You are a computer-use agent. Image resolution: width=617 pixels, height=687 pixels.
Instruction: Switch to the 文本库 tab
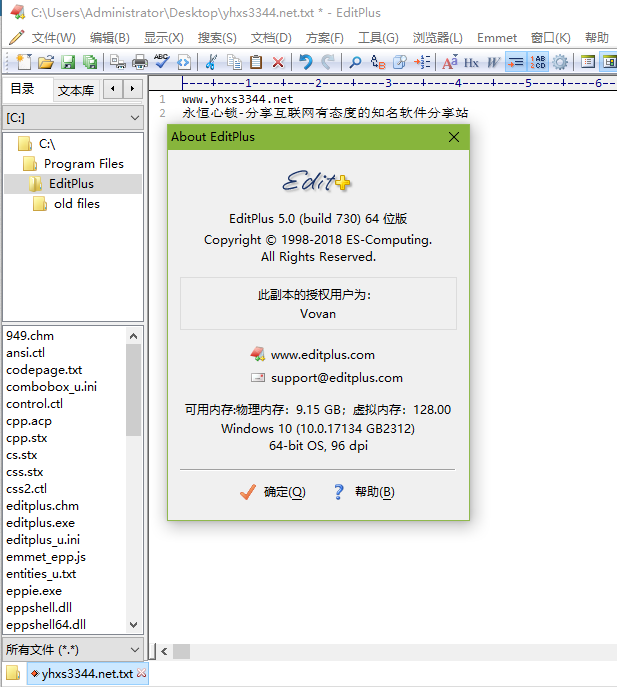76,90
